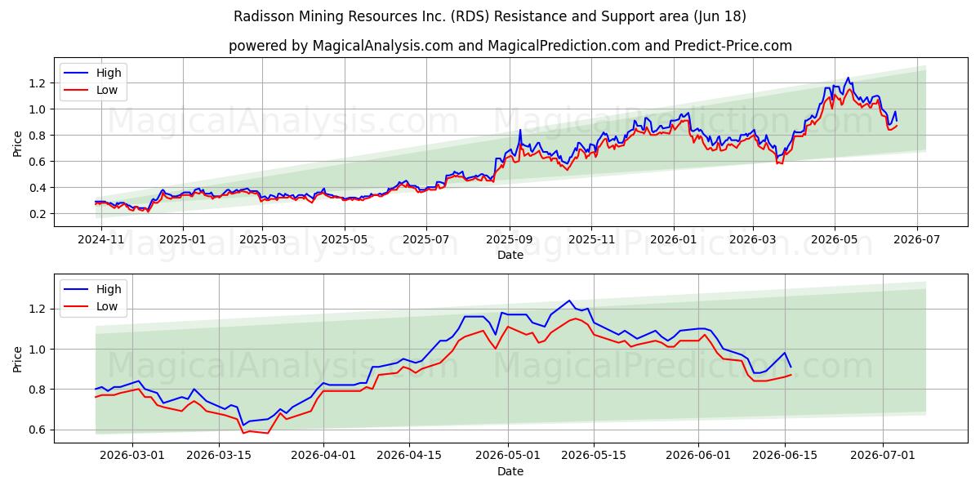Viewport: 980px width, 490px height.
Task: Click the '0.2' y-axis tick in top chart
Action: click(39, 214)
